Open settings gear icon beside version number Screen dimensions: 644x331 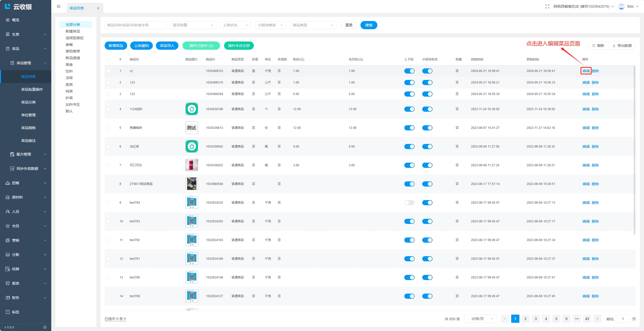coord(45,327)
